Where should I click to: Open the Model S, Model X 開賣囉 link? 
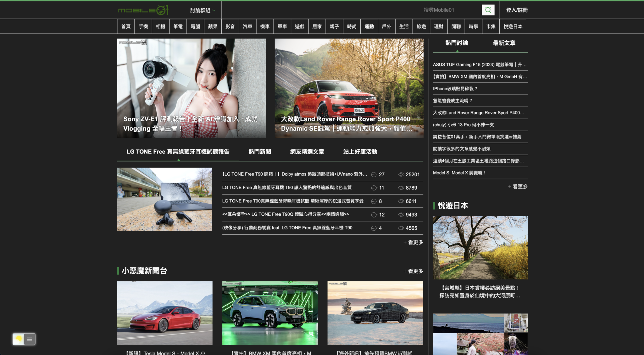459,173
